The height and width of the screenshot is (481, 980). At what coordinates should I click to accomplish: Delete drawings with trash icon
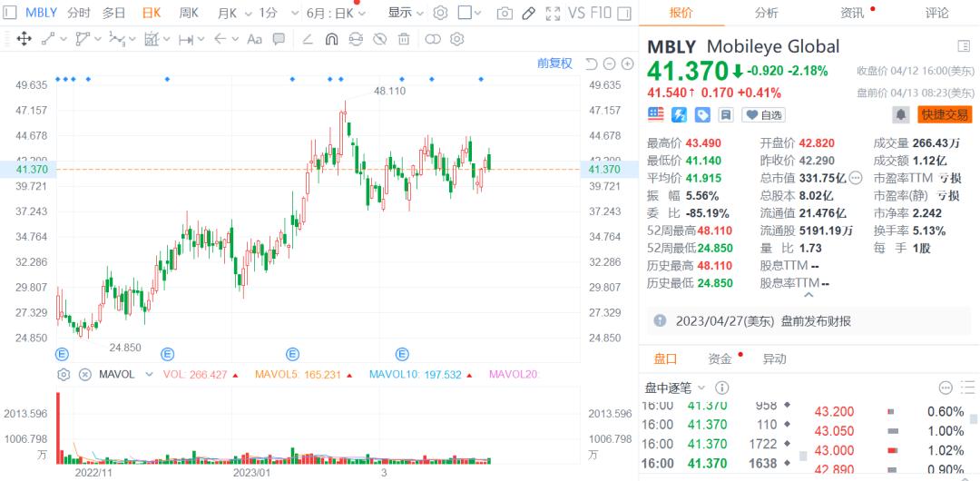[404, 39]
